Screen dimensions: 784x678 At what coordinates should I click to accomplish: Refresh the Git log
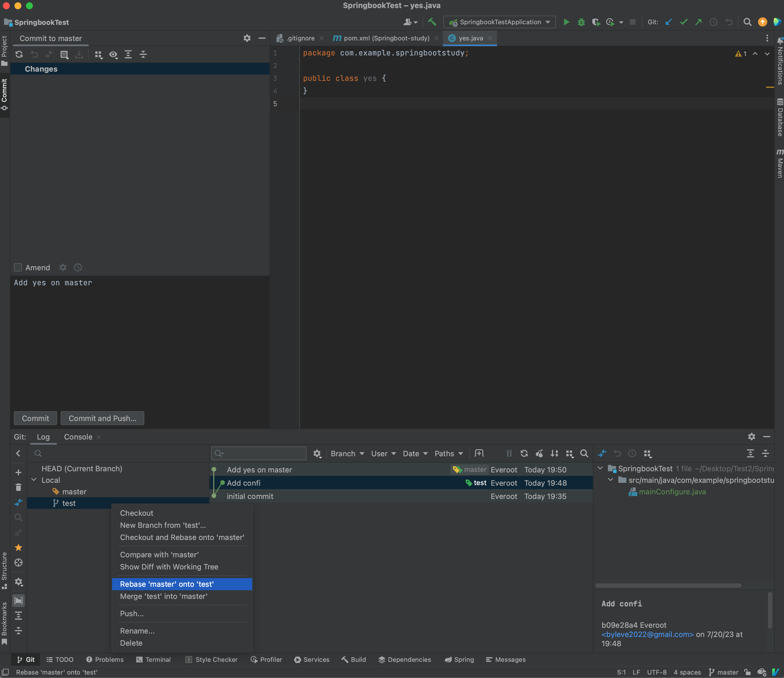point(524,454)
